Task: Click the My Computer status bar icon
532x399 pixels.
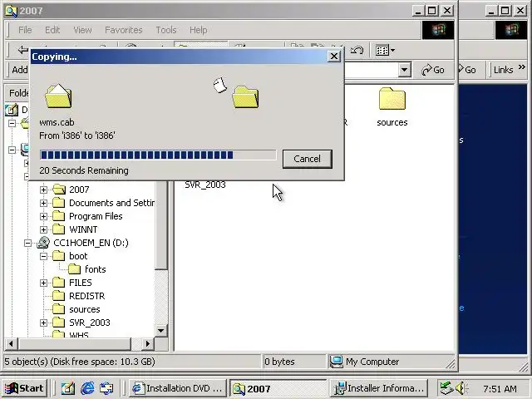Action: pos(336,362)
